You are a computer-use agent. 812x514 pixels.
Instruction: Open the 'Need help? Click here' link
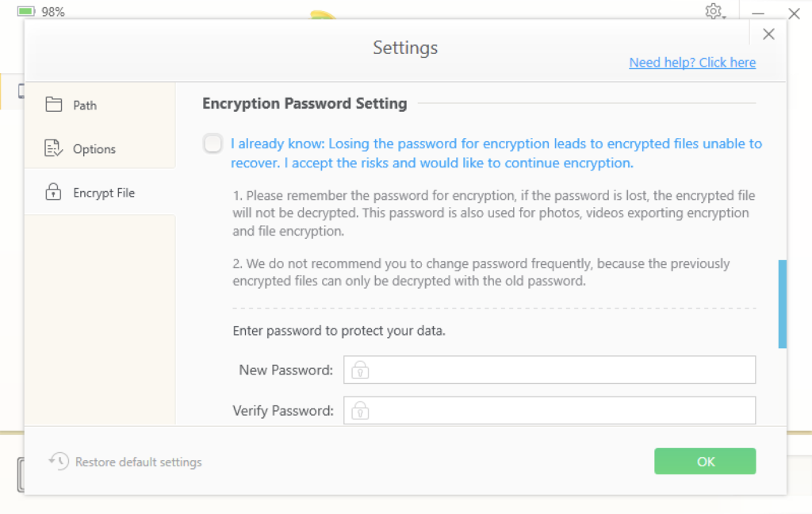(x=692, y=63)
